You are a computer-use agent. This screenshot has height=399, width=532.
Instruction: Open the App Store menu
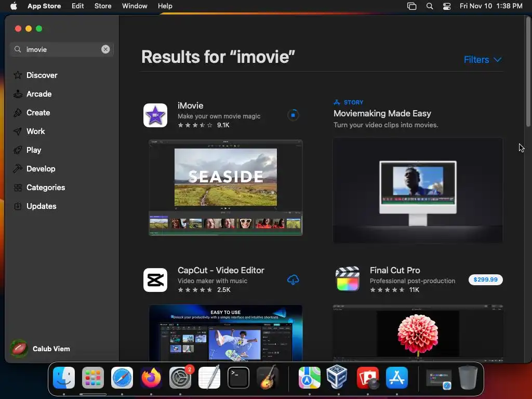pyautogui.click(x=44, y=6)
